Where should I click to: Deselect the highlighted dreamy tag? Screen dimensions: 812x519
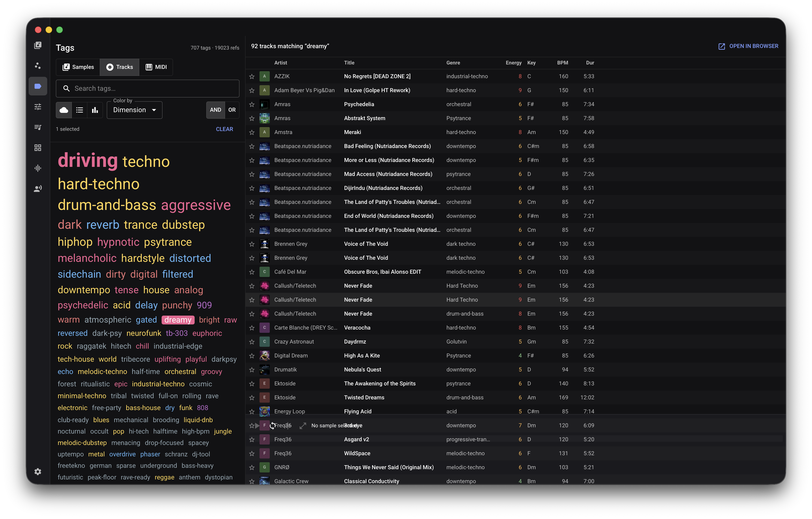pos(178,320)
